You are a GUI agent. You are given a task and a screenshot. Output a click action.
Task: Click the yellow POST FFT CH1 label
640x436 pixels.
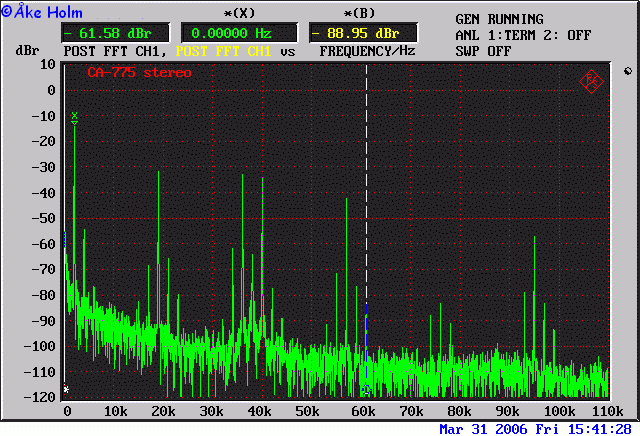(x=223, y=51)
